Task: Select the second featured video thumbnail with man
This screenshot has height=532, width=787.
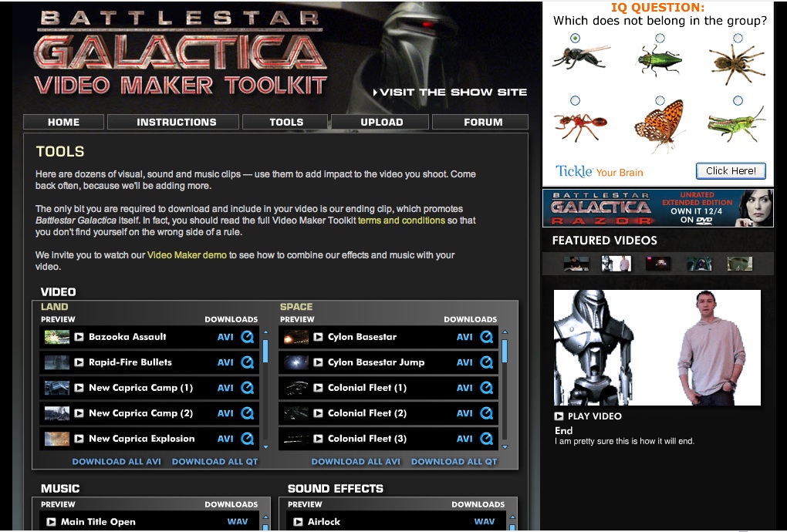Action: (x=616, y=264)
